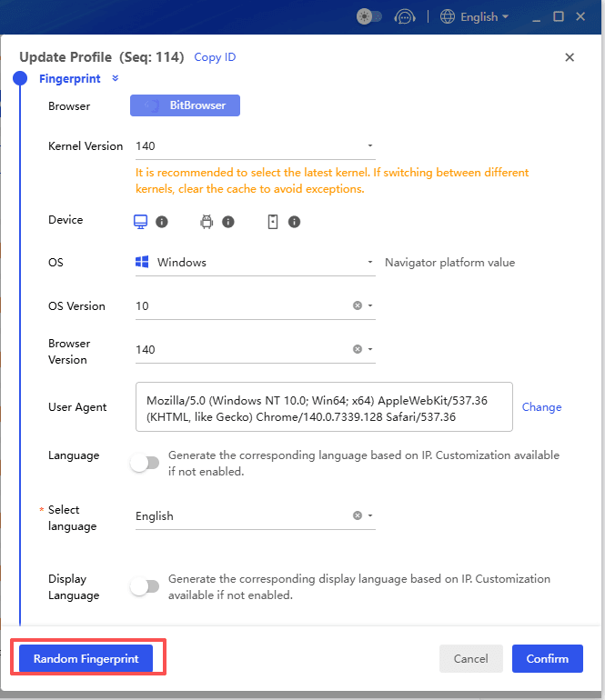Click the Random Fingerprint button

[86, 658]
